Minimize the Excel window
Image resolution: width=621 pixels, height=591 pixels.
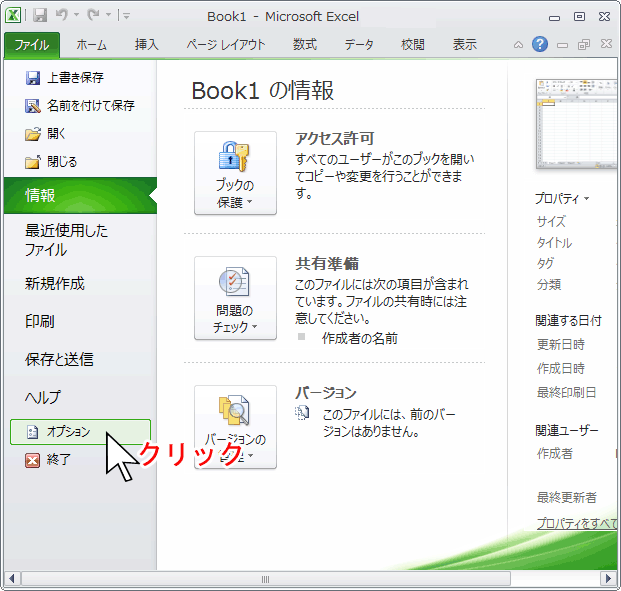pos(554,17)
